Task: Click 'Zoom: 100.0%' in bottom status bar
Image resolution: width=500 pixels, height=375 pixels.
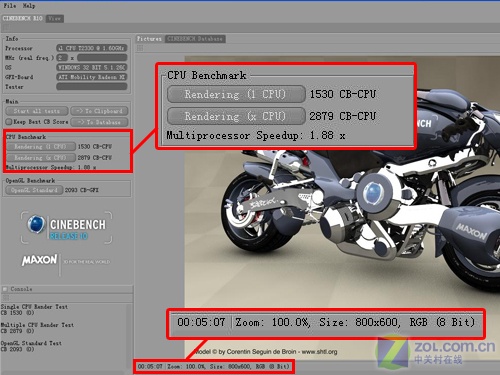Action: (x=187, y=366)
